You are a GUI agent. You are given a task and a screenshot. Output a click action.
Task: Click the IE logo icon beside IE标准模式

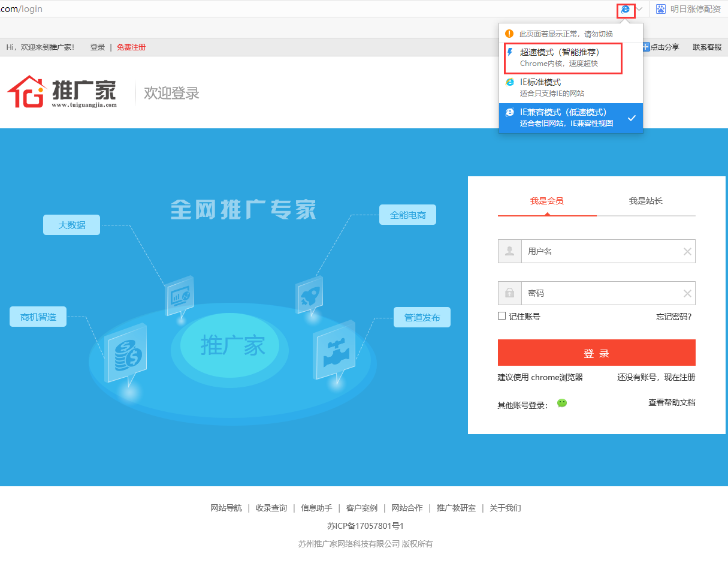[x=510, y=82]
